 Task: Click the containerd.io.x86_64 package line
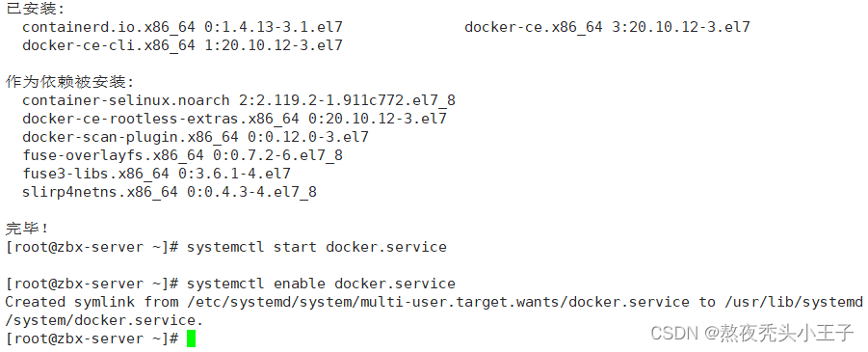coord(183,27)
